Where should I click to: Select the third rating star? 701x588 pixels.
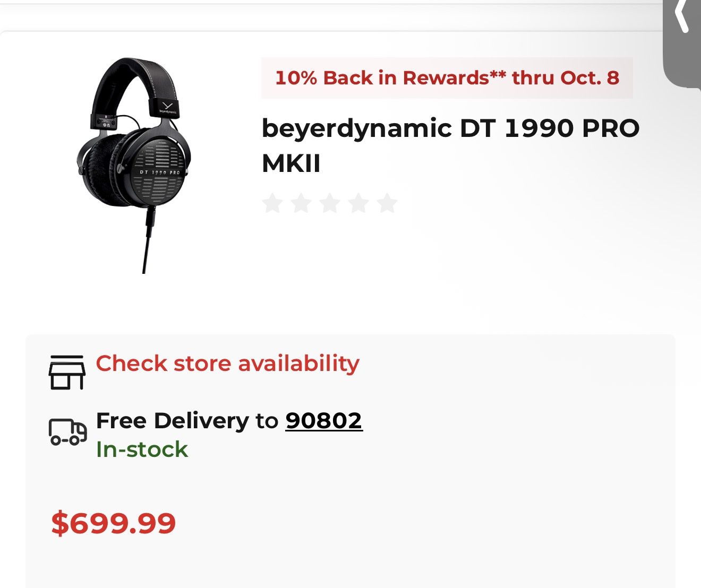(330, 203)
